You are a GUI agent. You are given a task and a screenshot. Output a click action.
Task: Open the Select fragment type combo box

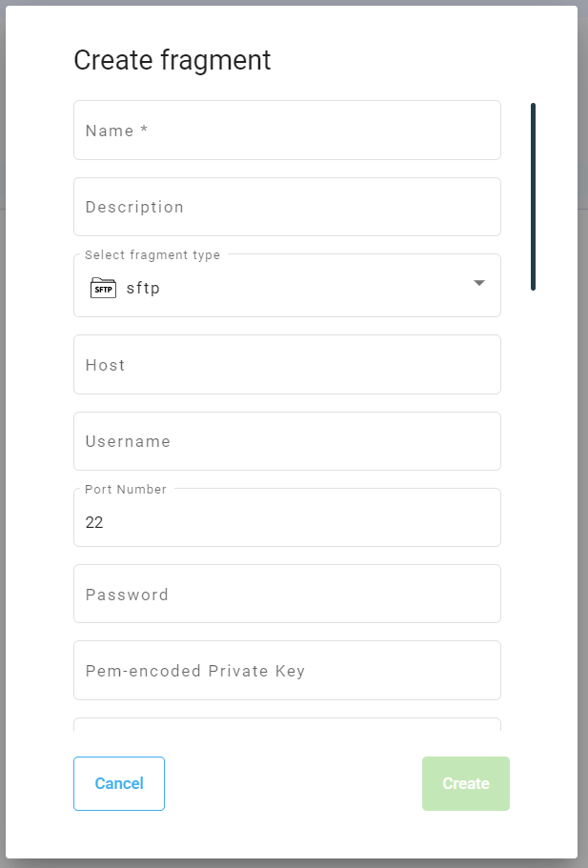point(286,287)
